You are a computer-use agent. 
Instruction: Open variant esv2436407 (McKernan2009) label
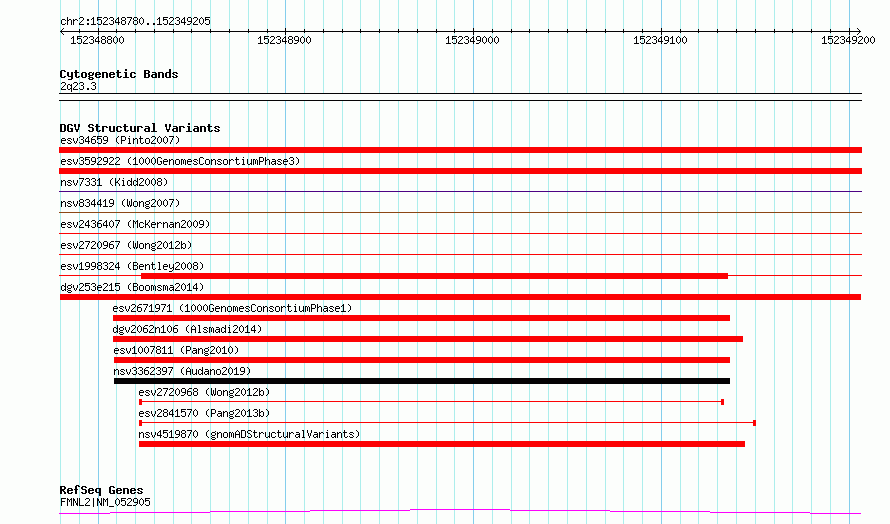pyautogui.click(x=135, y=224)
